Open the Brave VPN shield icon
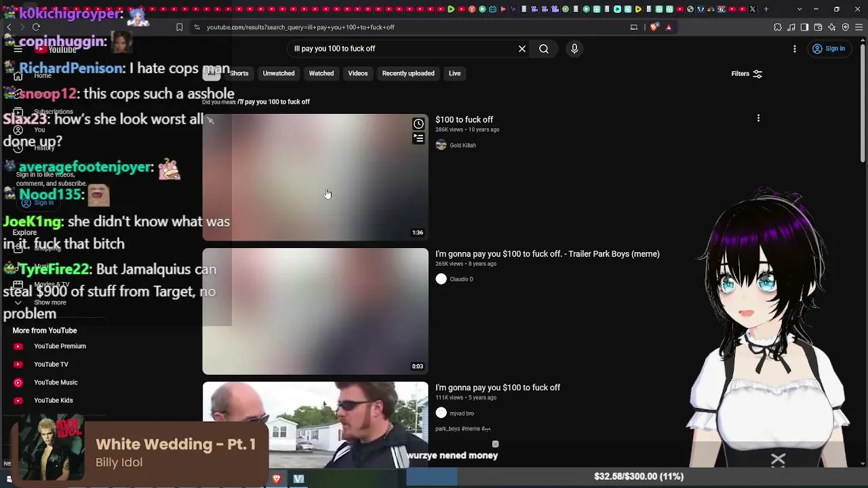The width and height of the screenshot is (868, 488). click(x=846, y=27)
